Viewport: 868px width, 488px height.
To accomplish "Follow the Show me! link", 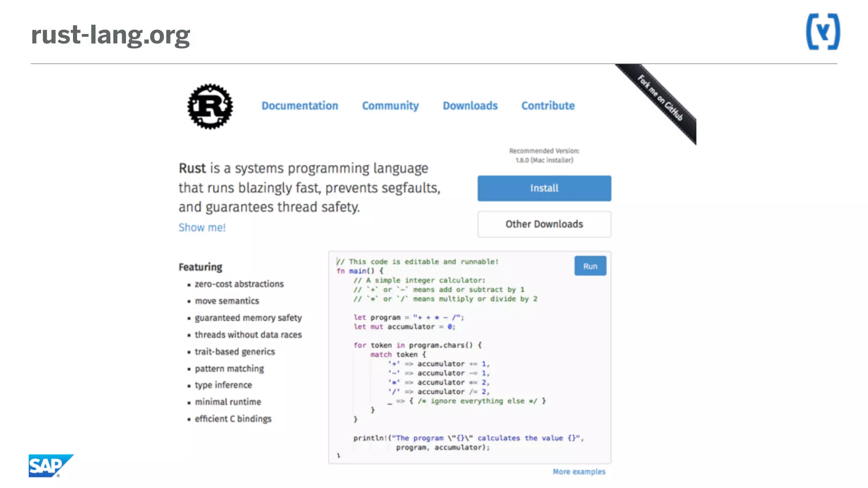I will [x=202, y=227].
